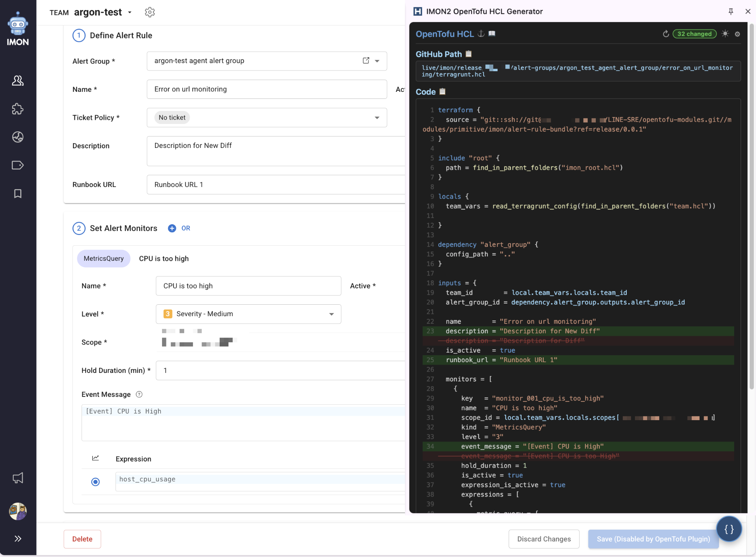
Task: Close the HCL Generator panel
Action: pos(748,11)
